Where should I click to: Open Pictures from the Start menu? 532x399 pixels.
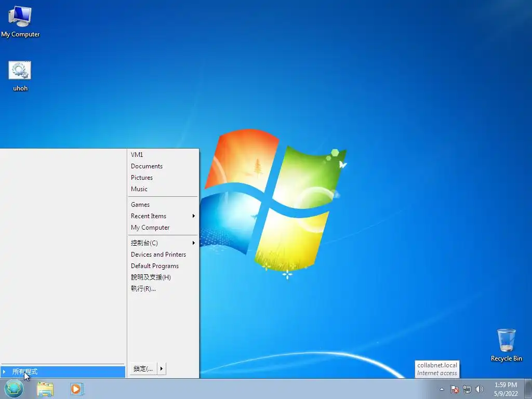point(163,178)
